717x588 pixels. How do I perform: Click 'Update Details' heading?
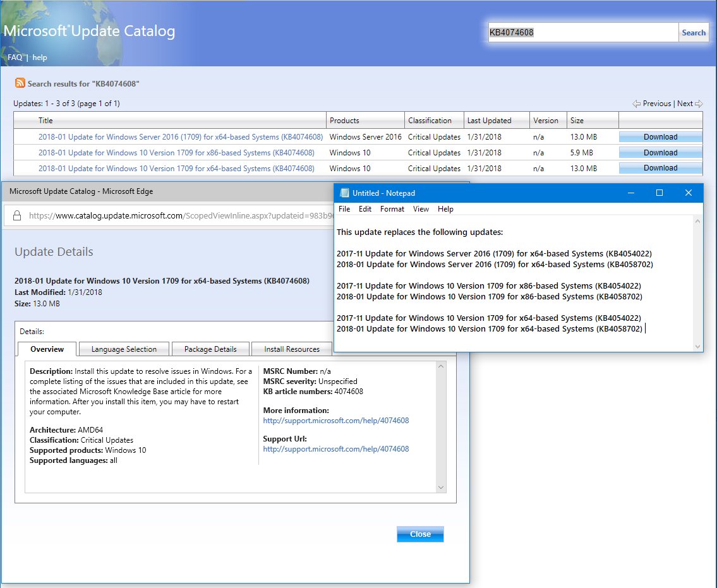click(54, 251)
